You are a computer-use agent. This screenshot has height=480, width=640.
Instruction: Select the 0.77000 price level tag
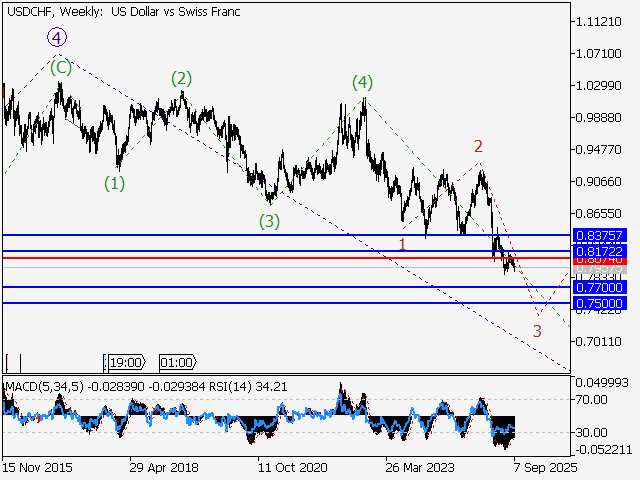(x=600, y=287)
